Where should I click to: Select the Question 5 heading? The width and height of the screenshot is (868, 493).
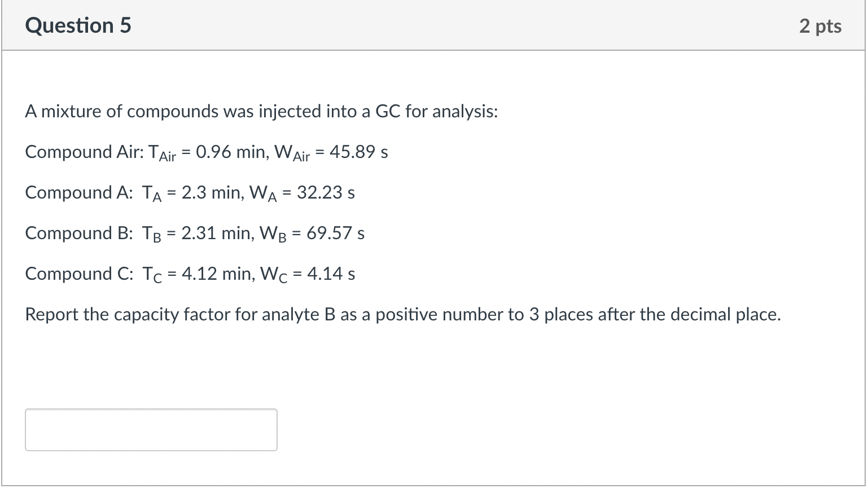(78, 26)
